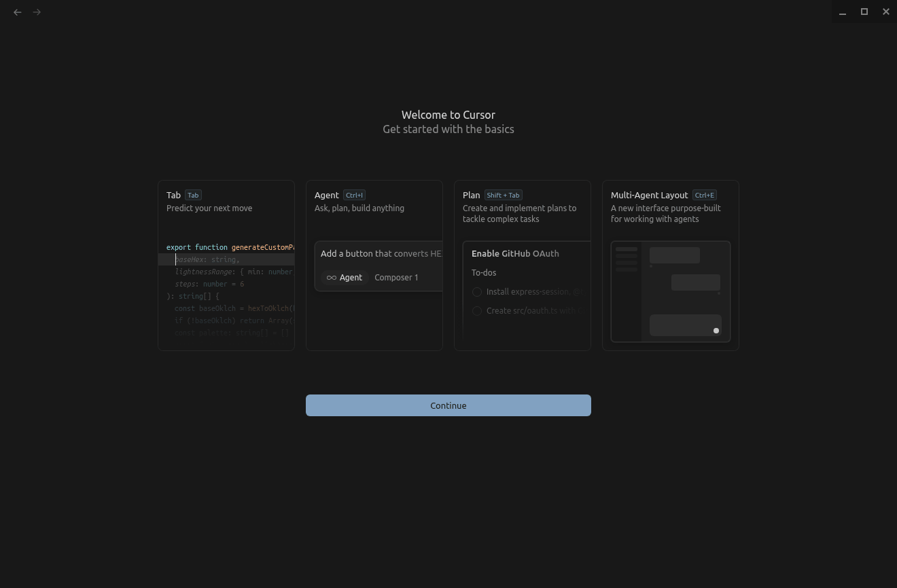Minimize the Cursor window
The image size is (897, 588).
click(x=843, y=12)
